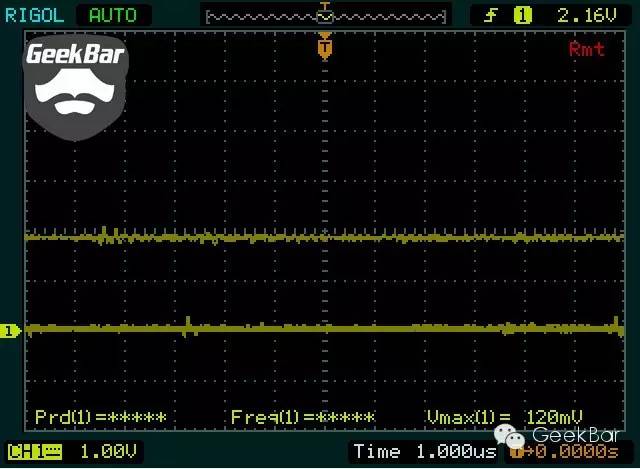The width and height of the screenshot is (640, 469).
Task: Click the 0.0000s horizontal offset readout
Action: pyautogui.click(x=578, y=453)
